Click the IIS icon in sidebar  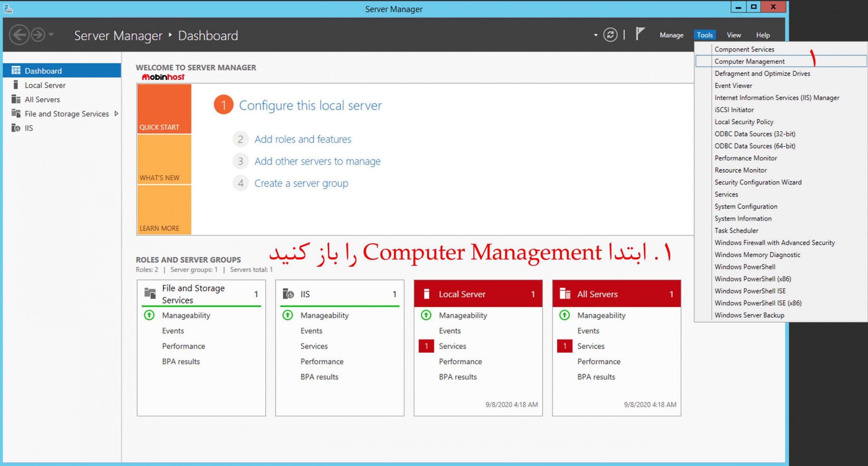pos(16,128)
